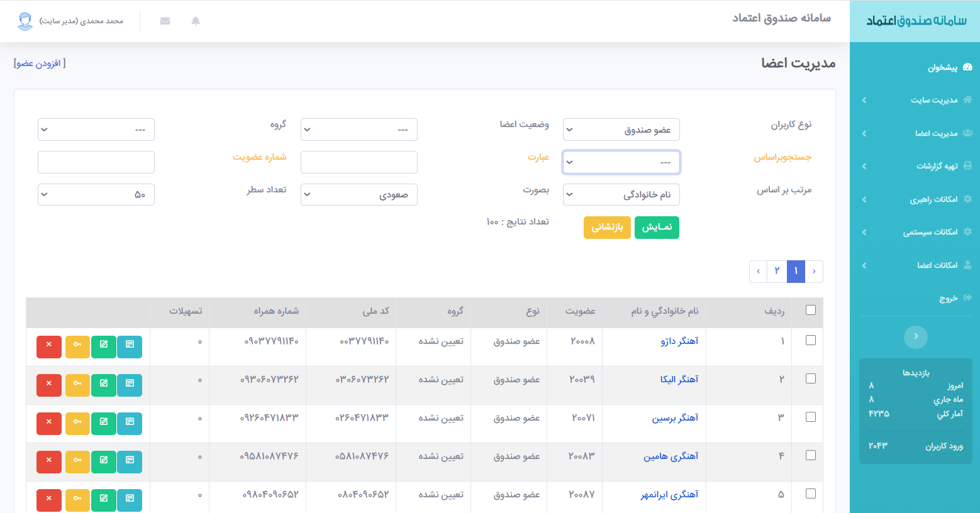Open the مرتب بر اساس dropdown

tap(621, 195)
